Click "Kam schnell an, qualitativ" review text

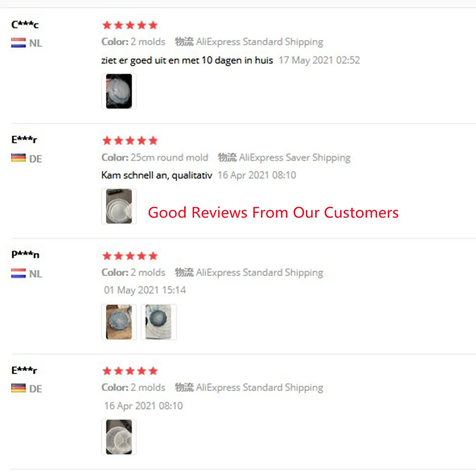[x=157, y=175]
